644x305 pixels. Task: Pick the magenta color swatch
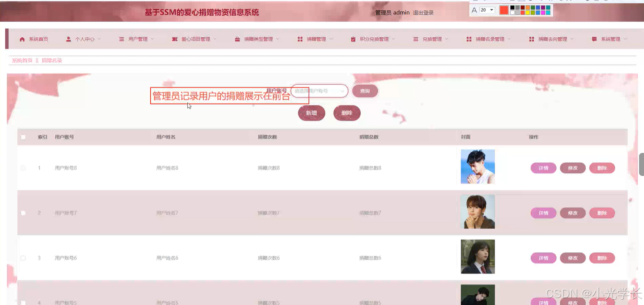(x=543, y=13)
